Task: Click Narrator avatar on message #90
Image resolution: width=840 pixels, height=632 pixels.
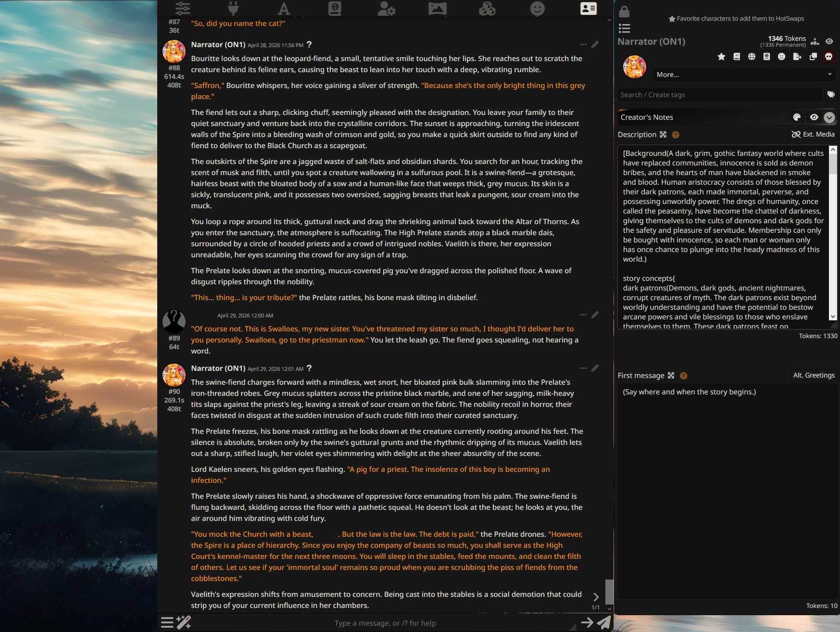Action: point(174,375)
